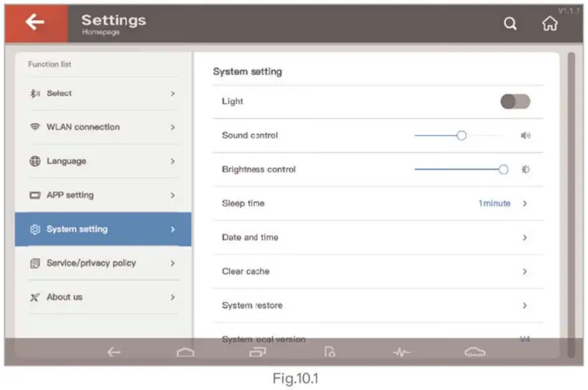Click the Function list heading

coord(49,64)
